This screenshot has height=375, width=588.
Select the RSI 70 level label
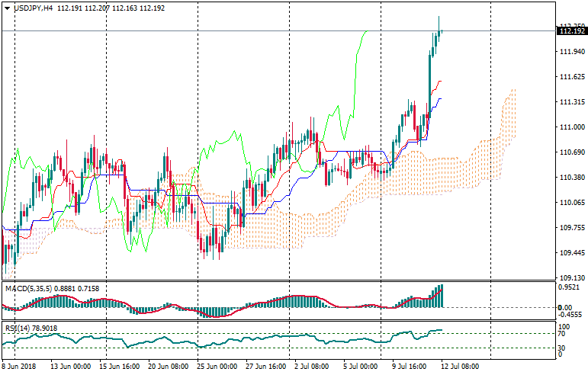[x=563, y=334]
